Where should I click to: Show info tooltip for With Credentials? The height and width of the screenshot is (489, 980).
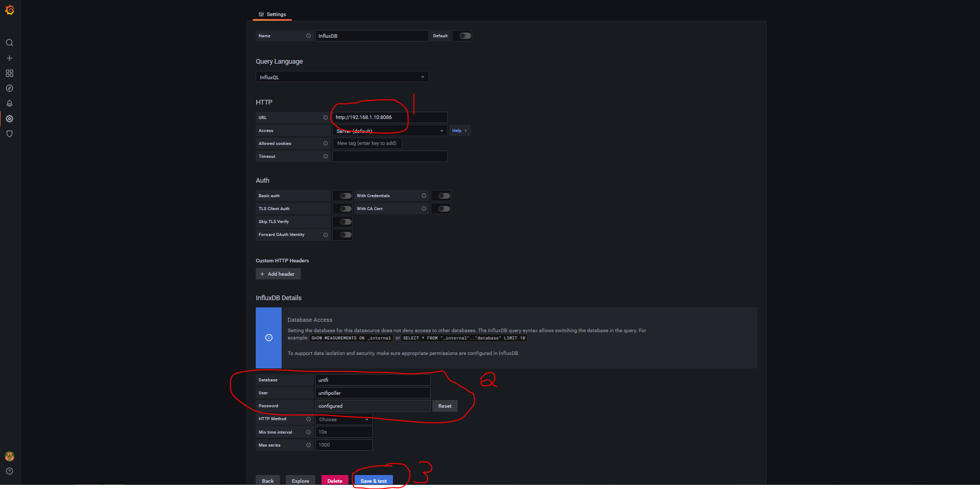[x=424, y=196]
